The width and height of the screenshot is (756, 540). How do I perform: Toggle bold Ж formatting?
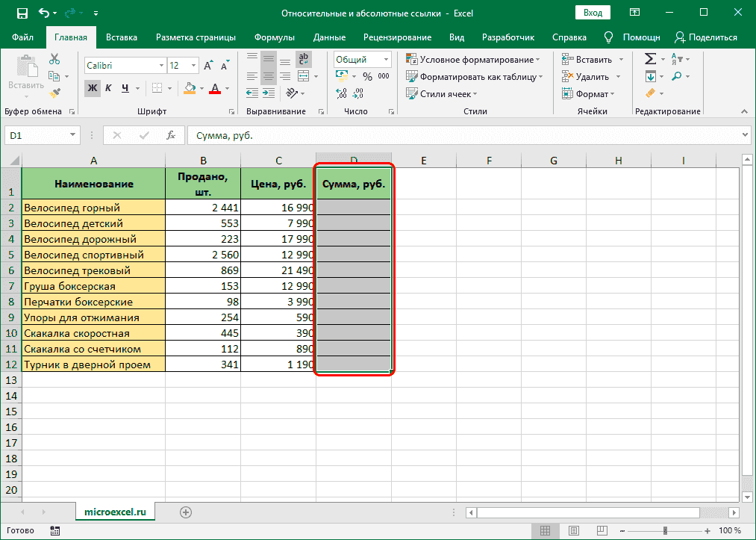(x=92, y=88)
